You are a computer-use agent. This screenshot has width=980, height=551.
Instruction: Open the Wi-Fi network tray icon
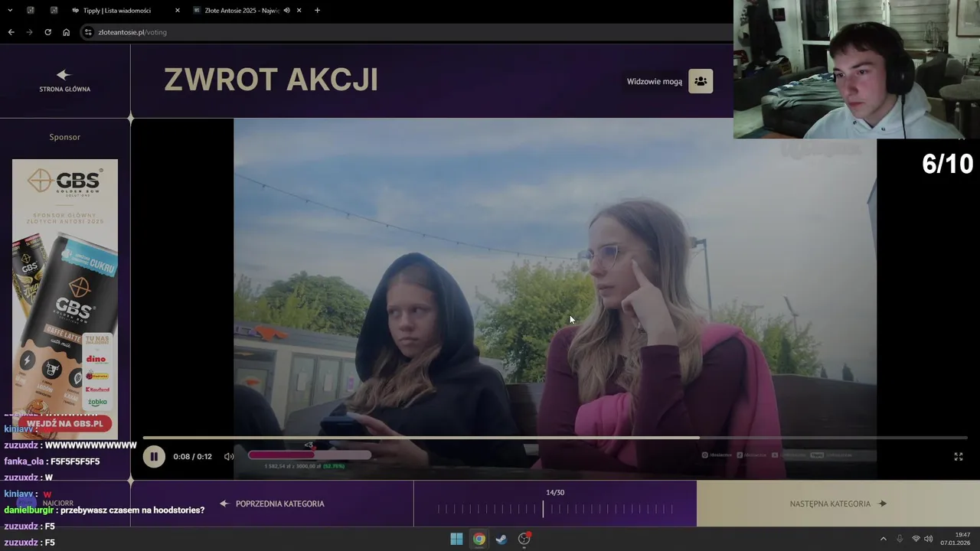pyautogui.click(x=916, y=539)
